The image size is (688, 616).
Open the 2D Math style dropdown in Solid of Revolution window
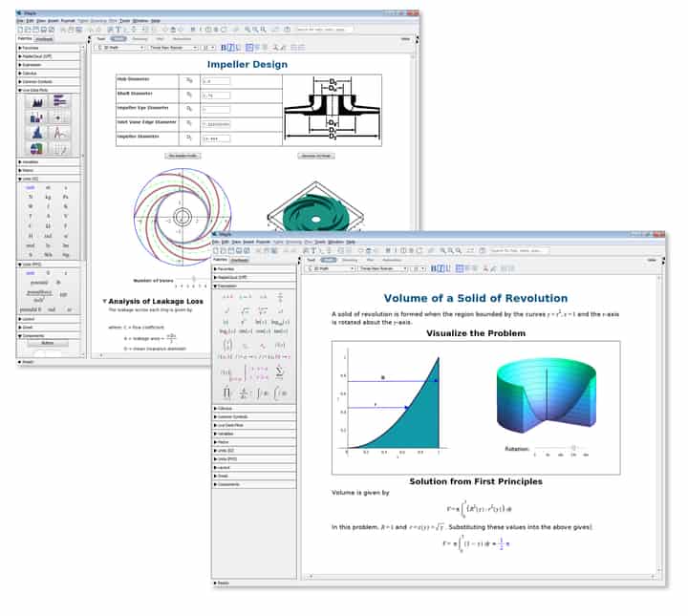pos(331,268)
